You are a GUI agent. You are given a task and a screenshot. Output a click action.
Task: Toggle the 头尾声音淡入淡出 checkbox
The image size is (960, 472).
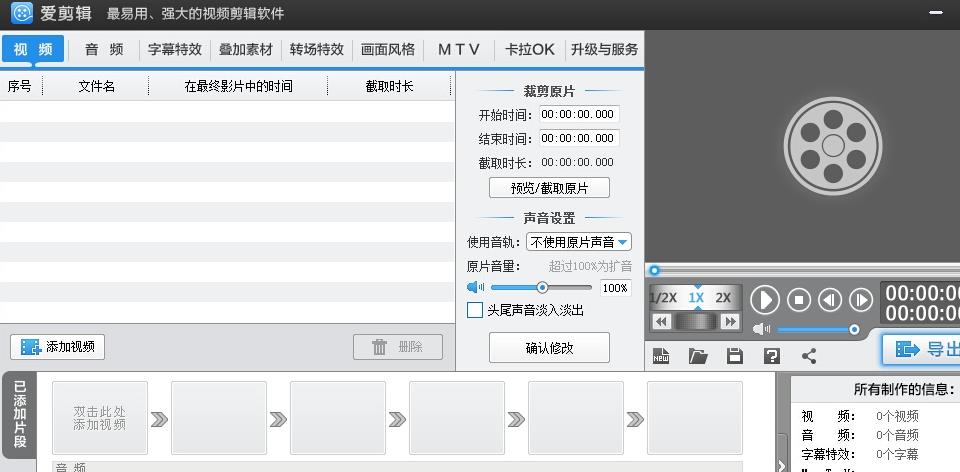(474, 310)
